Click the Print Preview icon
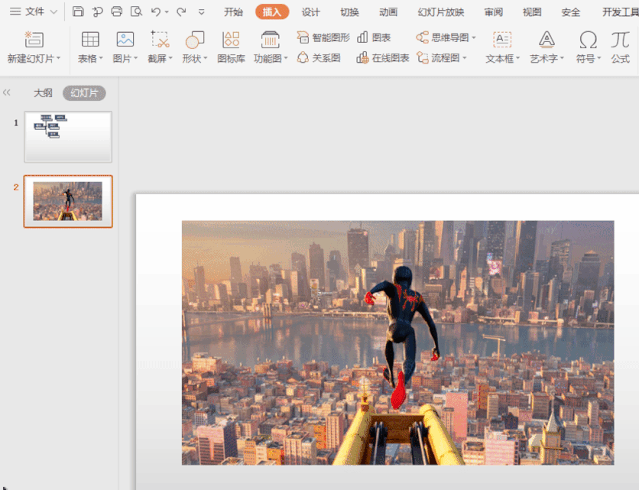Screen dimensions: 639x490 136,12
